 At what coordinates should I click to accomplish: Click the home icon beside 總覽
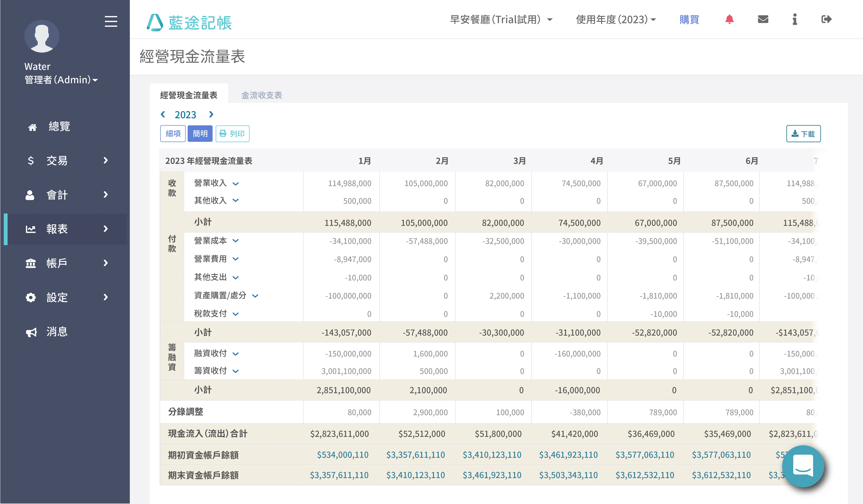[x=33, y=127]
